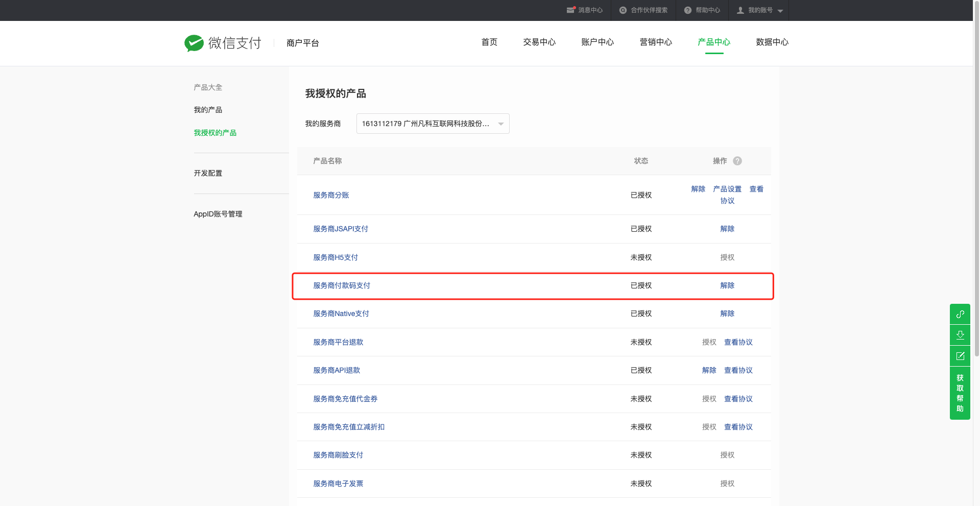The image size is (980, 506).
Task: Click the green download icon in side widget
Action: tap(960, 335)
